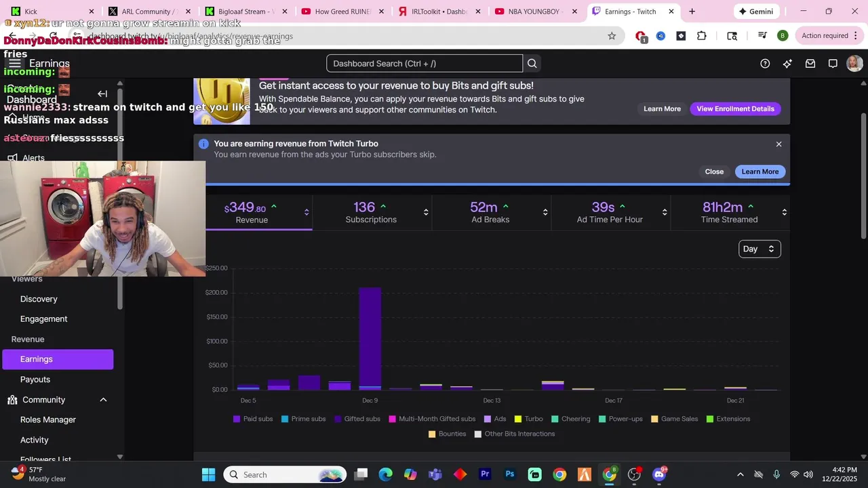Open a new browser tab

click(x=692, y=12)
